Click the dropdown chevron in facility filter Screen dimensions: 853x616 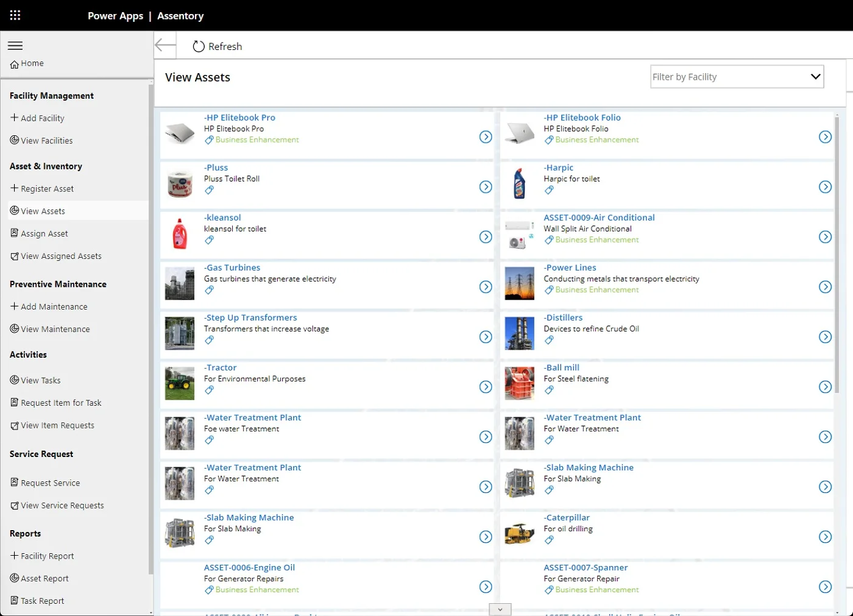pos(815,77)
